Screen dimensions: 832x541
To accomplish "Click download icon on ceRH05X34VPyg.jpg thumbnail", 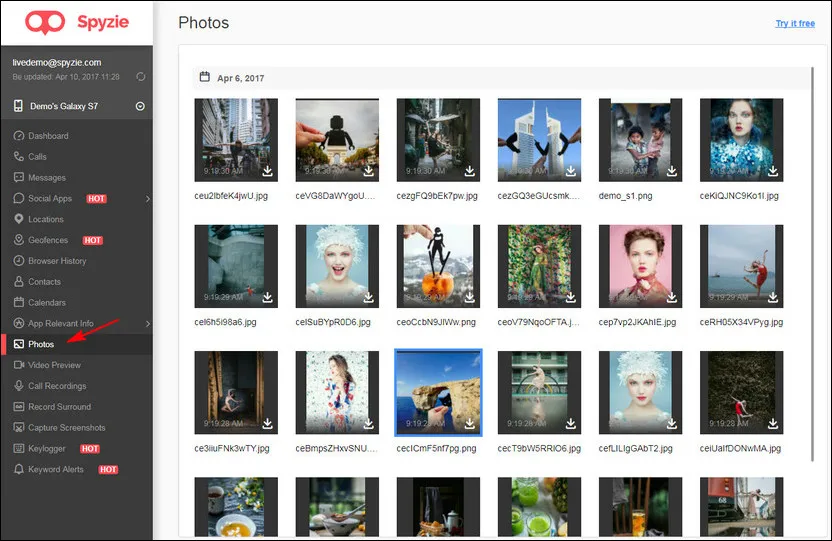I will pos(773,297).
